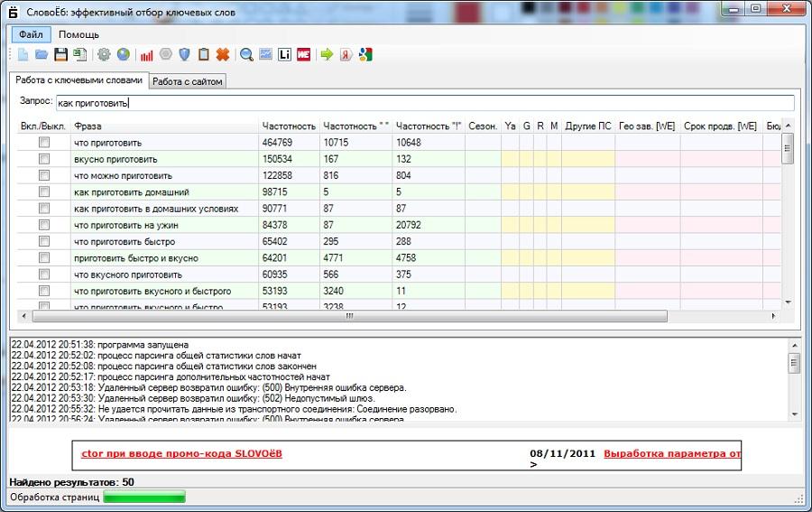Click the clipboard paste icon
The width and height of the screenshot is (812, 512).
click(204, 54)
